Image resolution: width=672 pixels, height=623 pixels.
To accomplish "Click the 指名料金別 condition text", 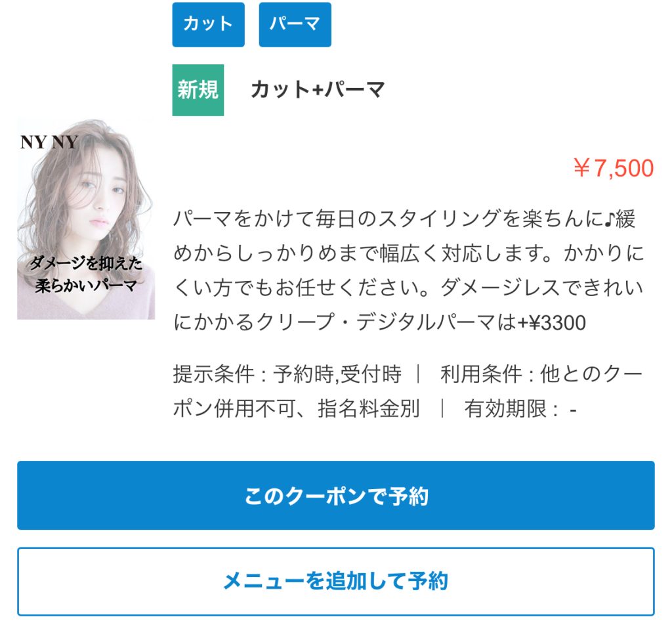I will pos(369,408).
